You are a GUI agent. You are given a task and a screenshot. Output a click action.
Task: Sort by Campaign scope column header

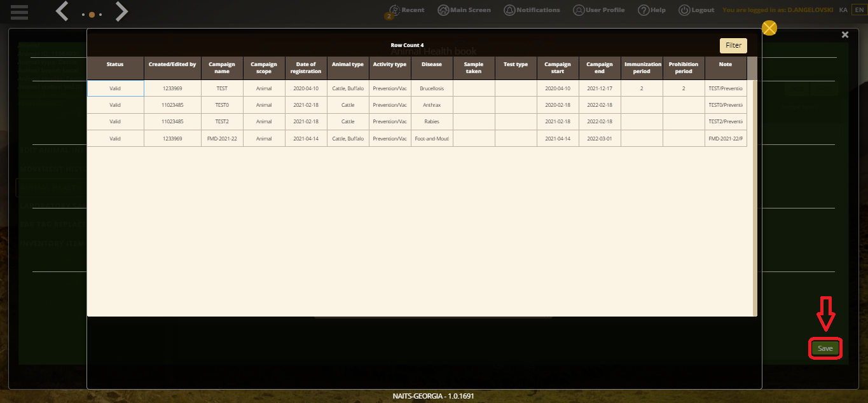264,68
